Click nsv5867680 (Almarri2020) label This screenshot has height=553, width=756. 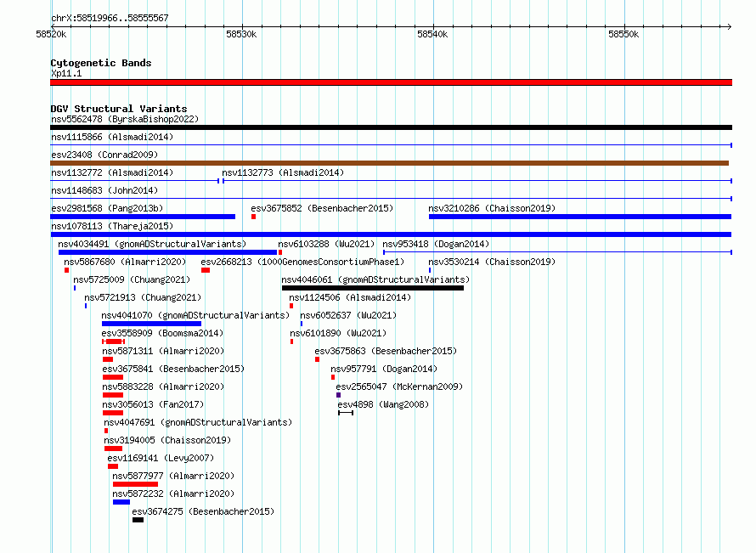pyautogui.click(x=125, y=262)
